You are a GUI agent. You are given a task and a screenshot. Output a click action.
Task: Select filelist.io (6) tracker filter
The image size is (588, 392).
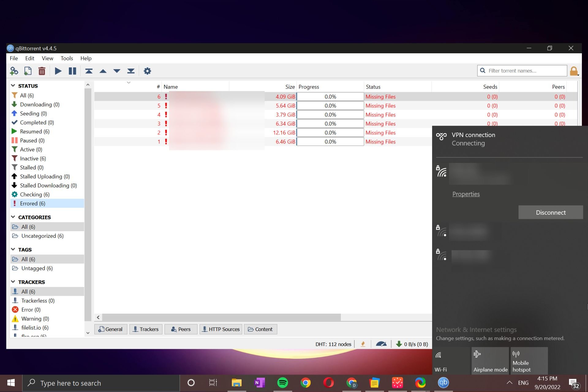pos(35,328)
